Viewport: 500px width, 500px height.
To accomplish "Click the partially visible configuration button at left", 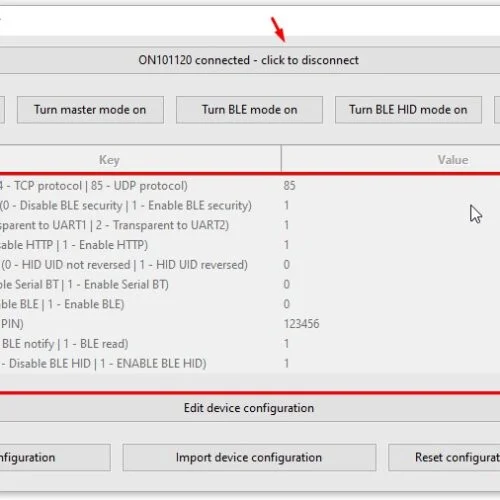I will tap(55, 457).
